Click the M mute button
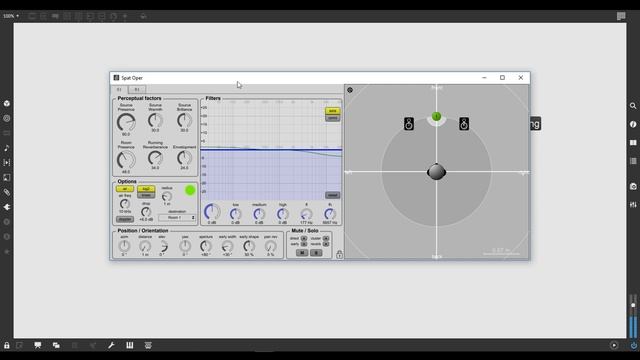Viewport: 640px width, 360px height. 302,253
